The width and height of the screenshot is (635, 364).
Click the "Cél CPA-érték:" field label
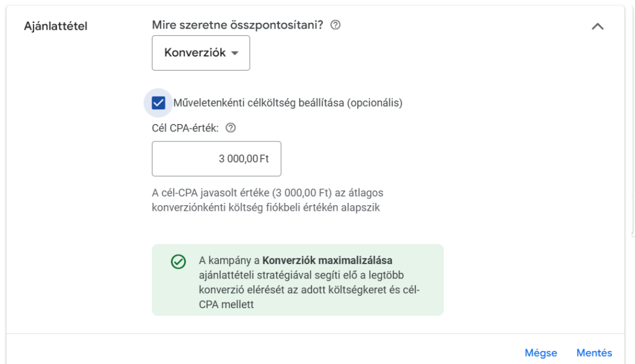coord(186,128)
